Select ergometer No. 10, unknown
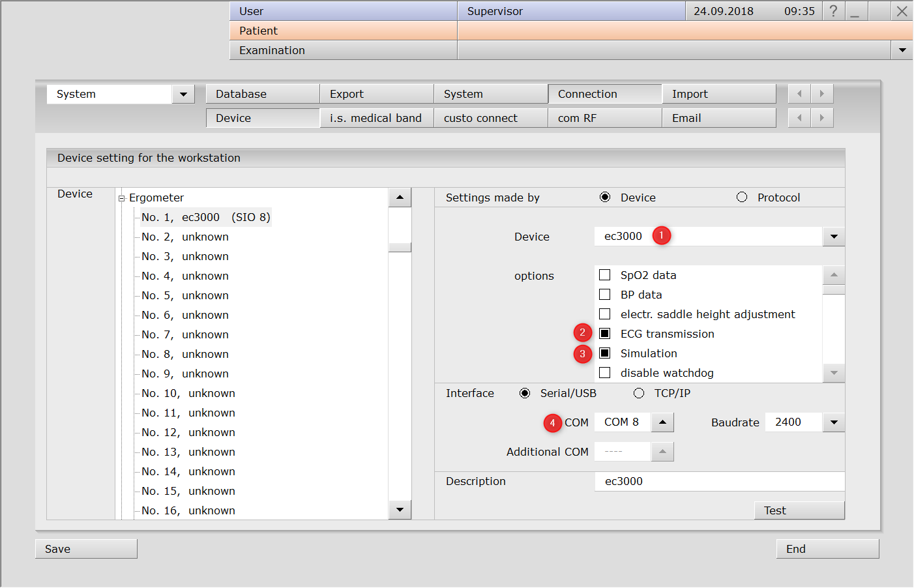The width and height of the screenshot is (914, 588). click(188, 393)
